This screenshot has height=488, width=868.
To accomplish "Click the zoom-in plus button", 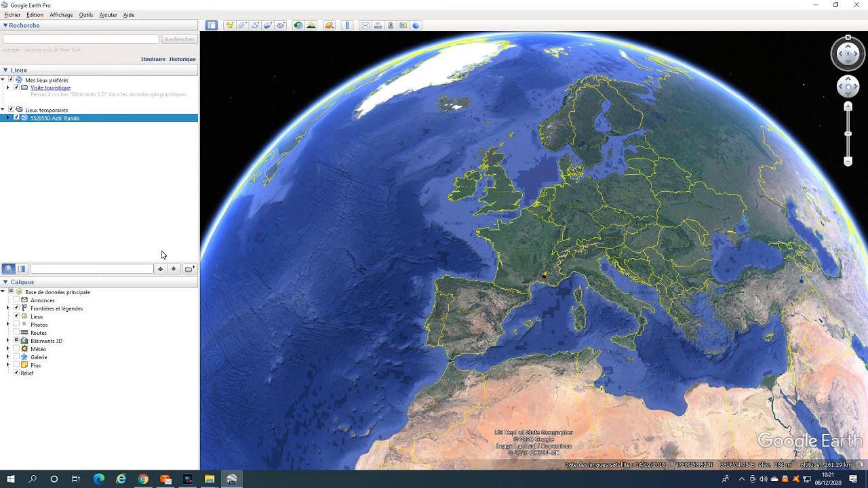I will (x=848, y=107).
